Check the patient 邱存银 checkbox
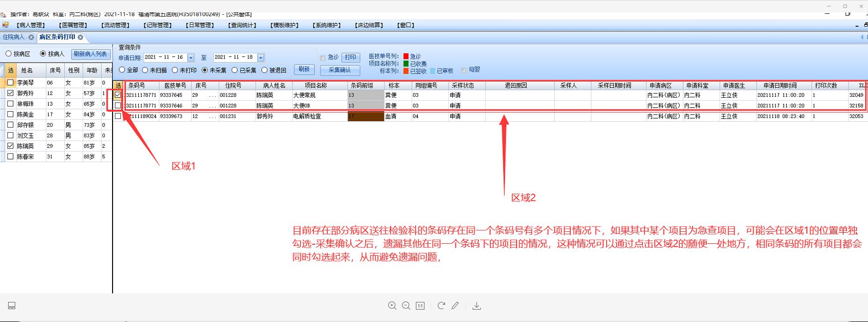 [10, 125]
